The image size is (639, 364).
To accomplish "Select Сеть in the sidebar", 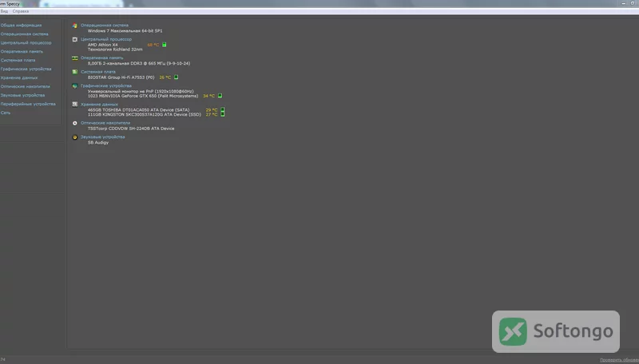I will pyautogui.click(x=6, y=113).
